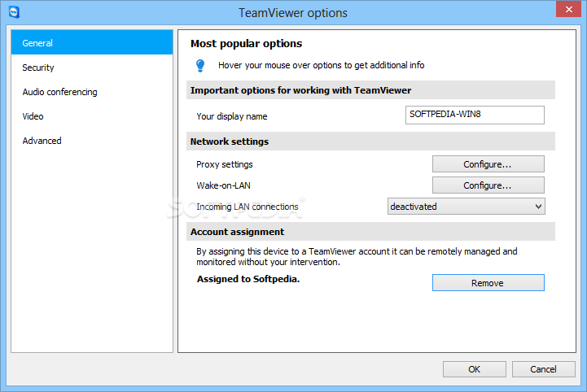Switch to Audio conferencing settings

[x=92, y=92]
